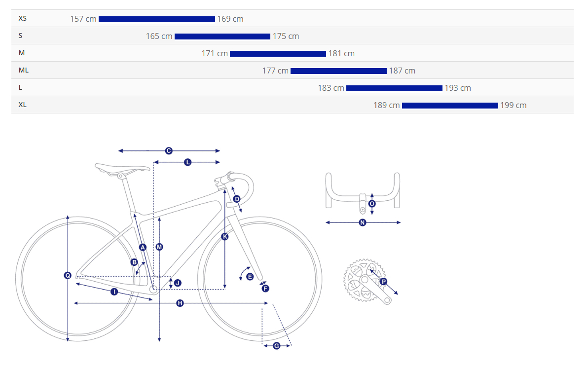Select the M standover height marker
The image size is (588, 366).
click(159, 247)
